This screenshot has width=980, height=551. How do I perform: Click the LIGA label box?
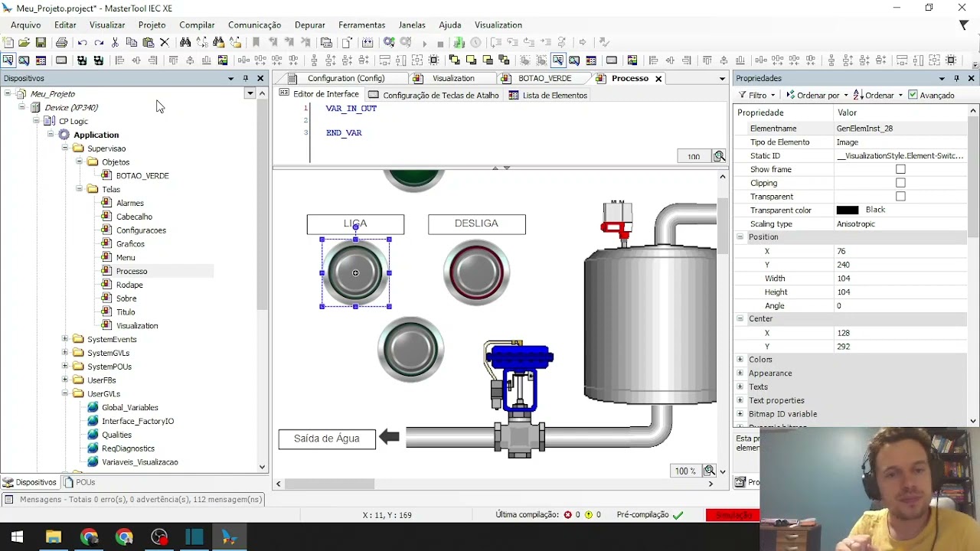point(355,224)
